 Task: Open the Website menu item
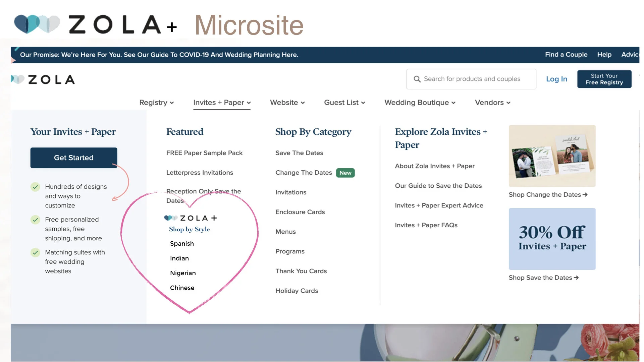284,103
